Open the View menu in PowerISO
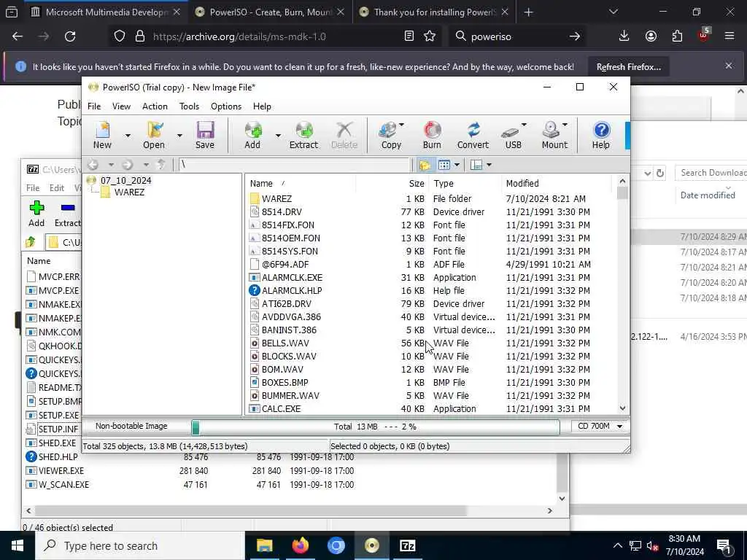The width and height of the screenshot is (747, 560). pos(121,106)
